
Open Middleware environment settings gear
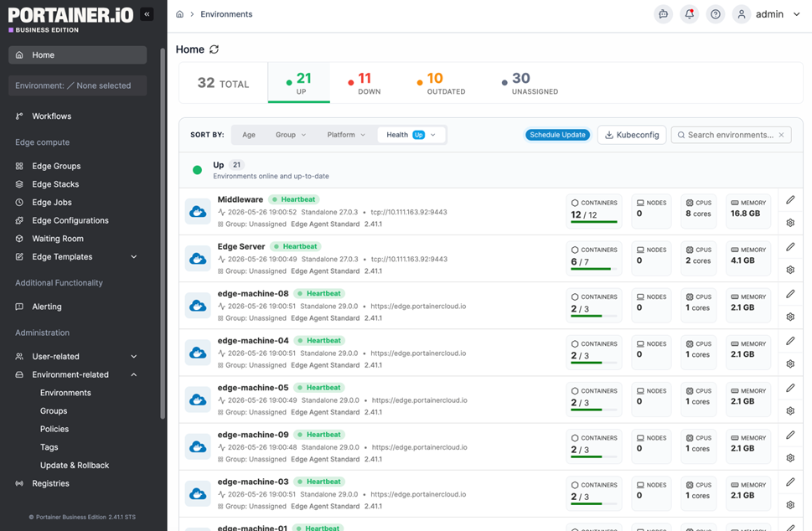coord(790,223)
